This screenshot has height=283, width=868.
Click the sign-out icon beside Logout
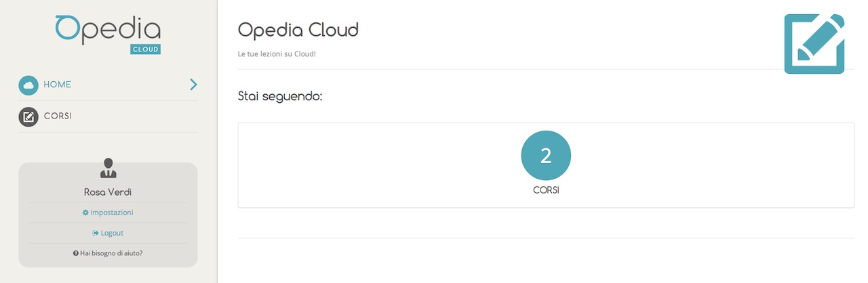[x=96, y=233]
